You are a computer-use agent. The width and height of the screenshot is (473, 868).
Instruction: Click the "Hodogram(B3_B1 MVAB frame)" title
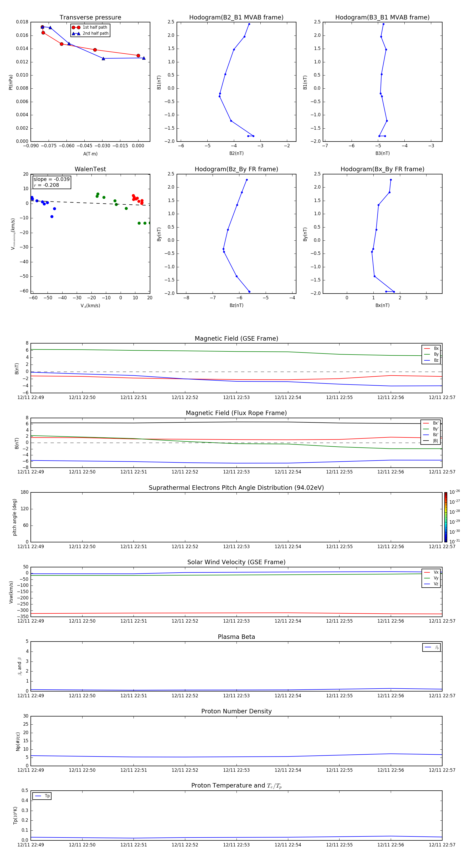(x=382, y=18)
